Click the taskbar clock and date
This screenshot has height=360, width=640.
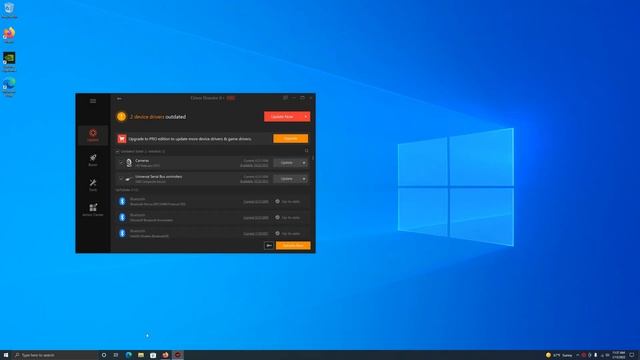point(619,355)
